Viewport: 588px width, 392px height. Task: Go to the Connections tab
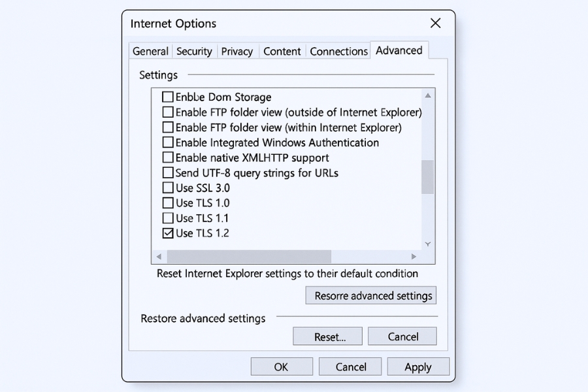pos(338,51)
